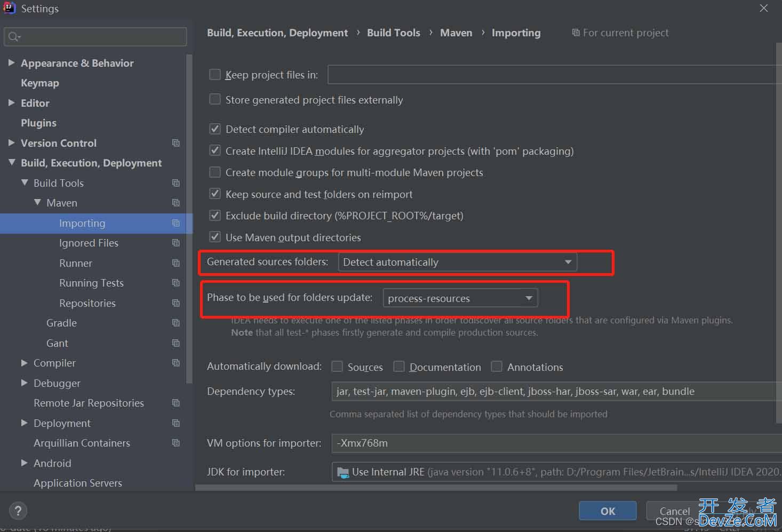Image resolution: width=782 pixels, height=532 pixels.
Task: Click project-level icon beside Build Tools
Action: 176,183
